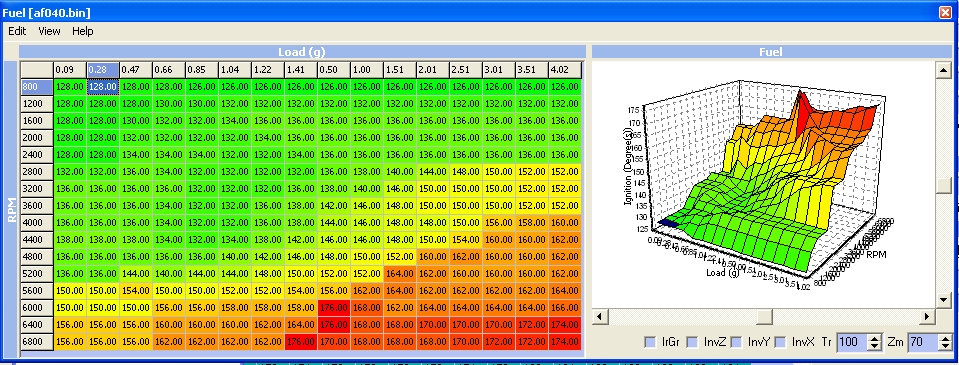This screenshot has height=365, width=959.
Task: Tick the InvX checkbox
Action: pos(780,342)
